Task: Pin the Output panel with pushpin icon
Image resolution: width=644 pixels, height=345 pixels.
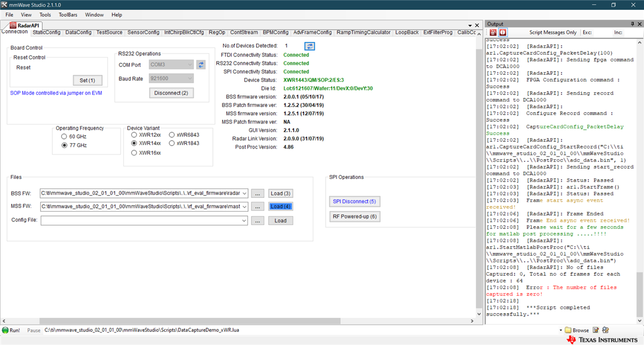Action: tap(632, 24)
